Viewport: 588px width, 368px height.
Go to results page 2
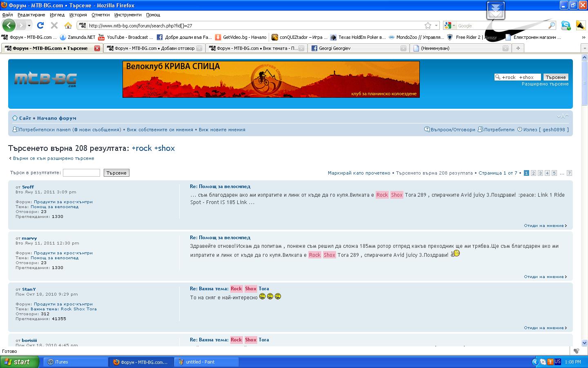click(x=533, y=173)
